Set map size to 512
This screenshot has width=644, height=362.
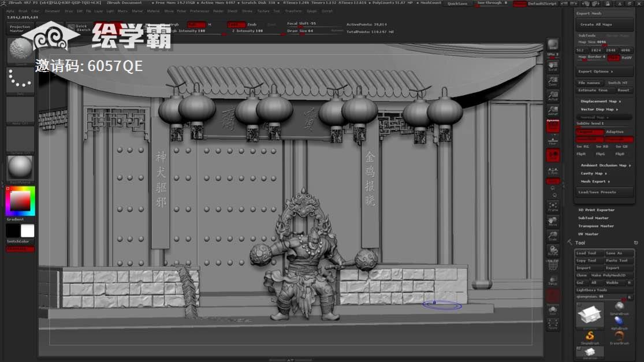point(580,50)
